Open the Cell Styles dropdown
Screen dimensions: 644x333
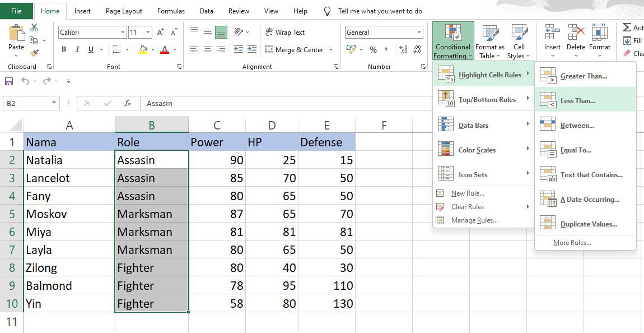click(x=519, y=42)
